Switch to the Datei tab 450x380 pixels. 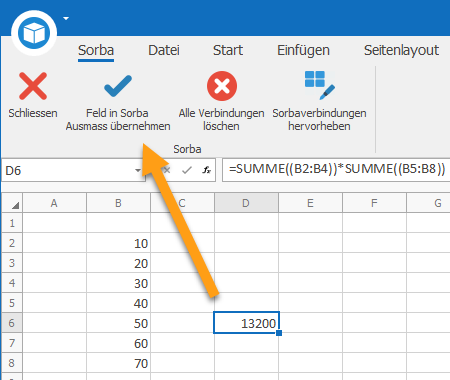pyautogui.click(x=164, y=50)
